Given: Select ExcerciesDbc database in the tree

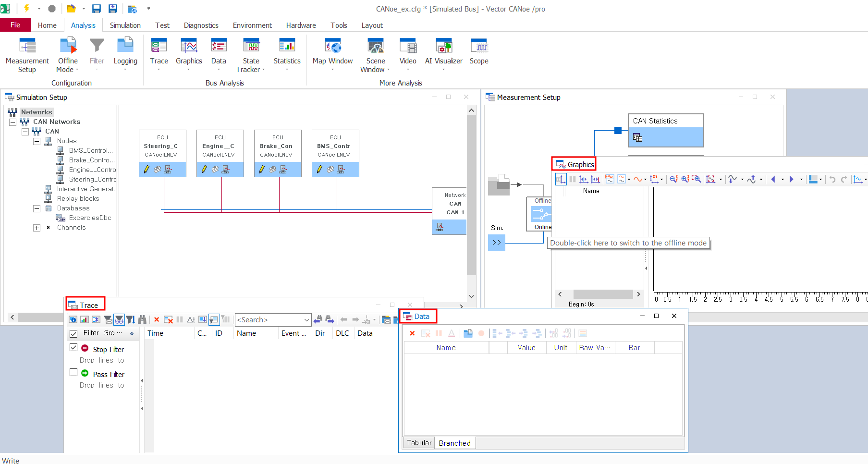Looking at the screenshot, I should pyautogui.click(x=90, y=218).
